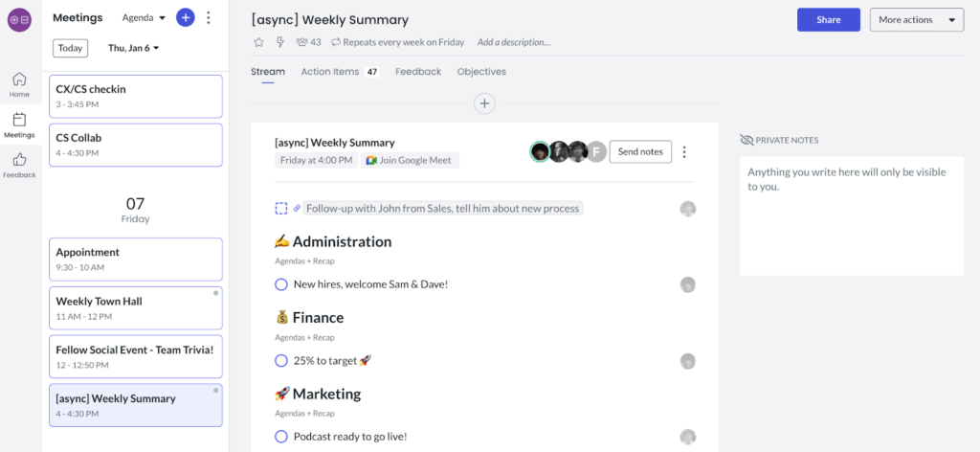
Task: Click the blue Share button
Action: 829,19
